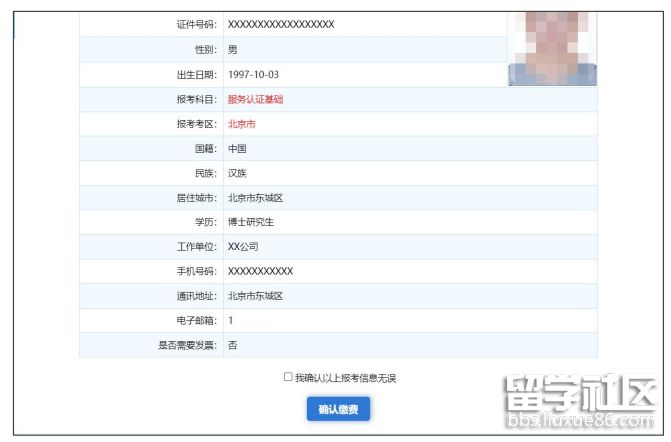Click the birth date 1997-10-03
This screenshot has height=442, width=671.
(253, 75)
